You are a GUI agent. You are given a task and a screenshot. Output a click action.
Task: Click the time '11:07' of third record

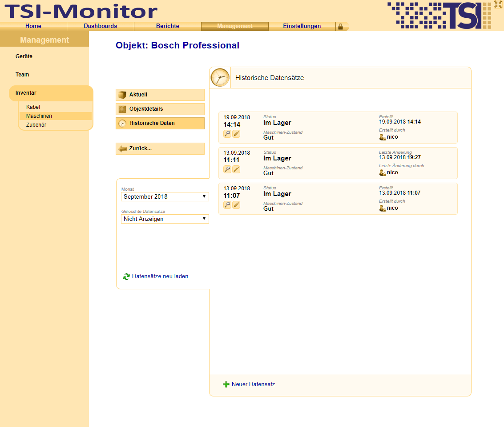click(x=232, y=196)
